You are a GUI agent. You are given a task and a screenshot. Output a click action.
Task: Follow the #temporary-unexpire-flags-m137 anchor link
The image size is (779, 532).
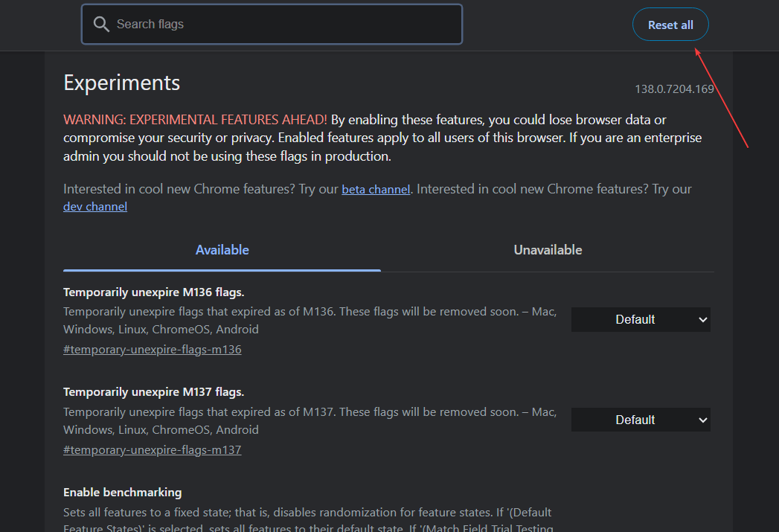[153, 450]
